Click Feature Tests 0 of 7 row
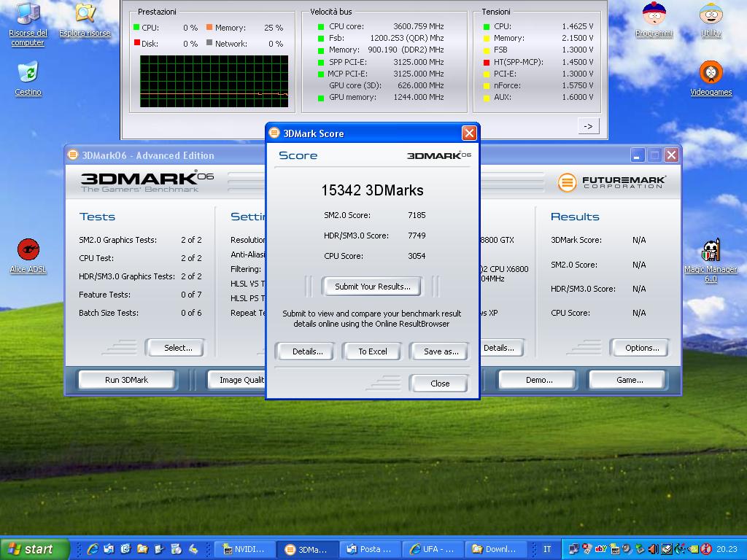747x560 pixels. (140, 295)
